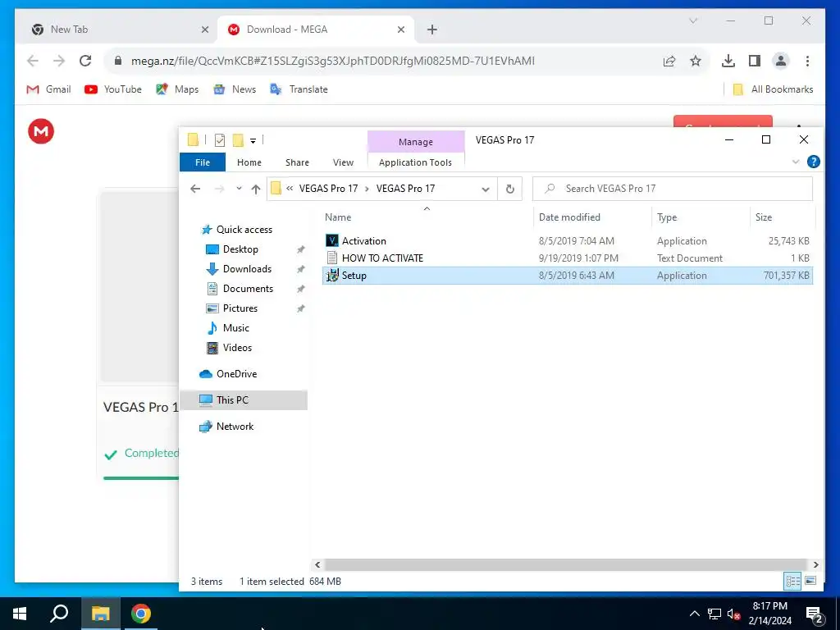Screen dimensions: 840x630
Task: Open the Share ribbon tab
Action: 297,162
